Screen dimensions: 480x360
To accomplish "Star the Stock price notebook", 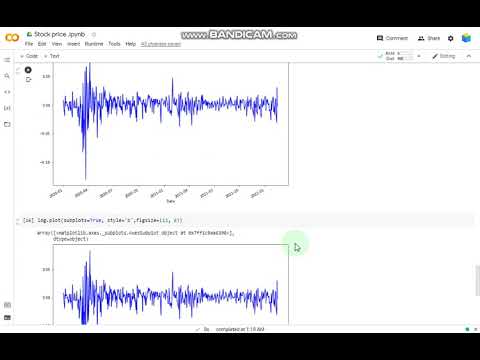I will tap(94, 34).
